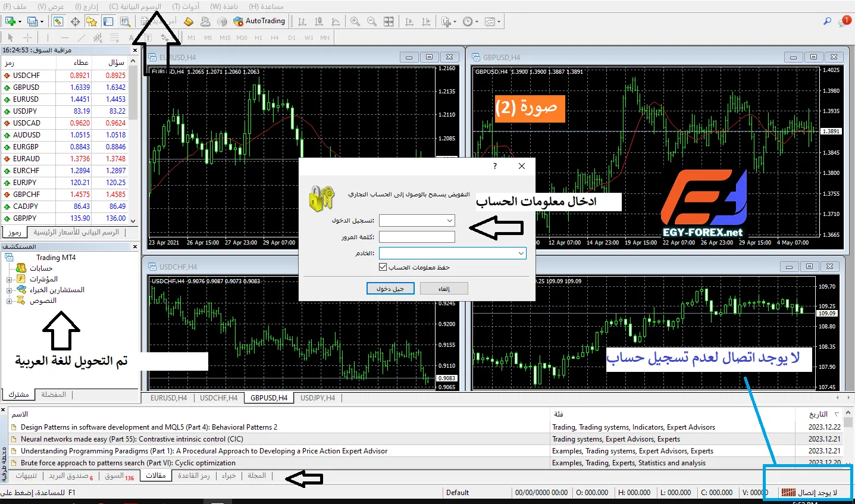
Task: Open the Periods dropdown arrow
Action: click(x=477, y=22)
